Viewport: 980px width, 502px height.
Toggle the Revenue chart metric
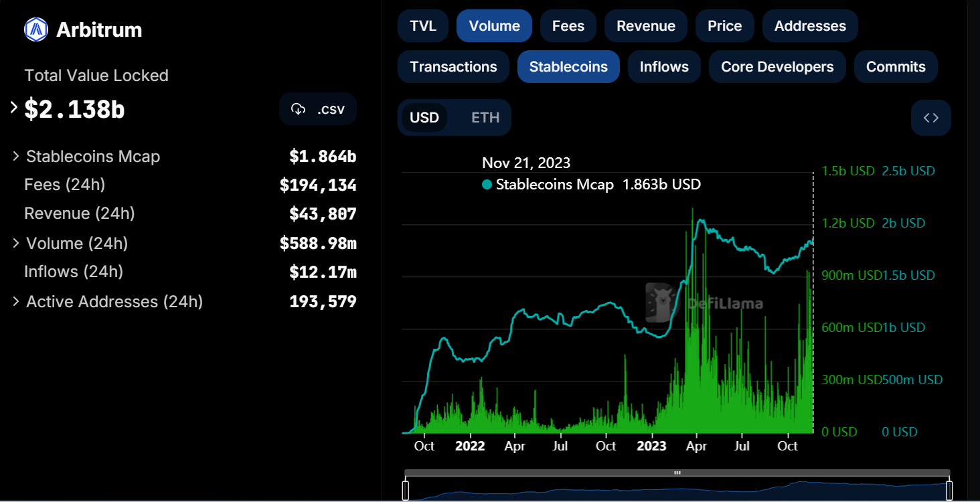[646, 26]
